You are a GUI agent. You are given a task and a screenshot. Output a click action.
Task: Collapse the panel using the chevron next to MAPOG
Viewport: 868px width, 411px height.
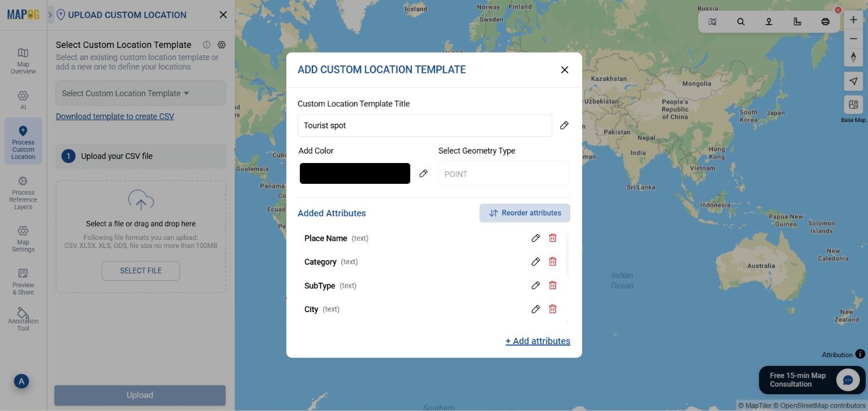click(x=50, y=14)
